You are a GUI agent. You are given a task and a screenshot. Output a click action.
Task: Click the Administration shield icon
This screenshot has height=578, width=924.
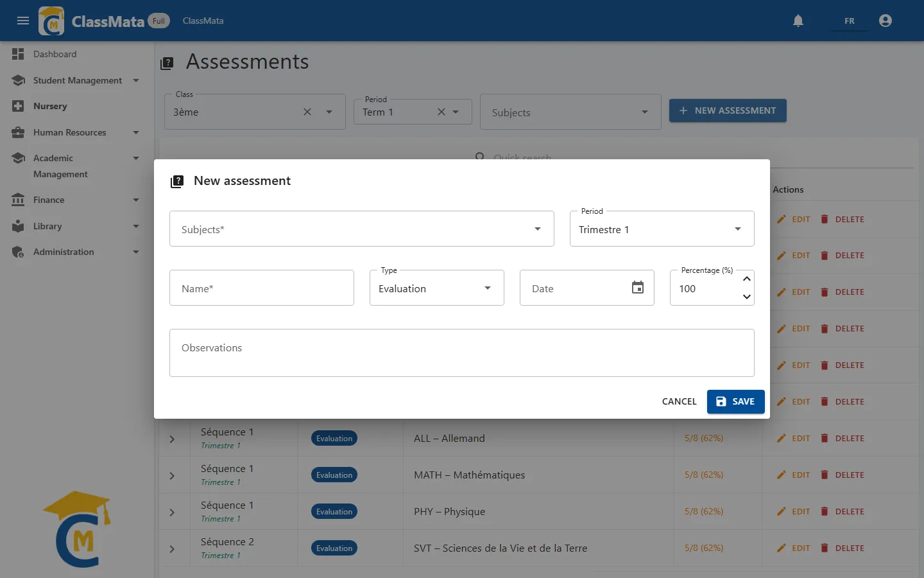point(18,252)
